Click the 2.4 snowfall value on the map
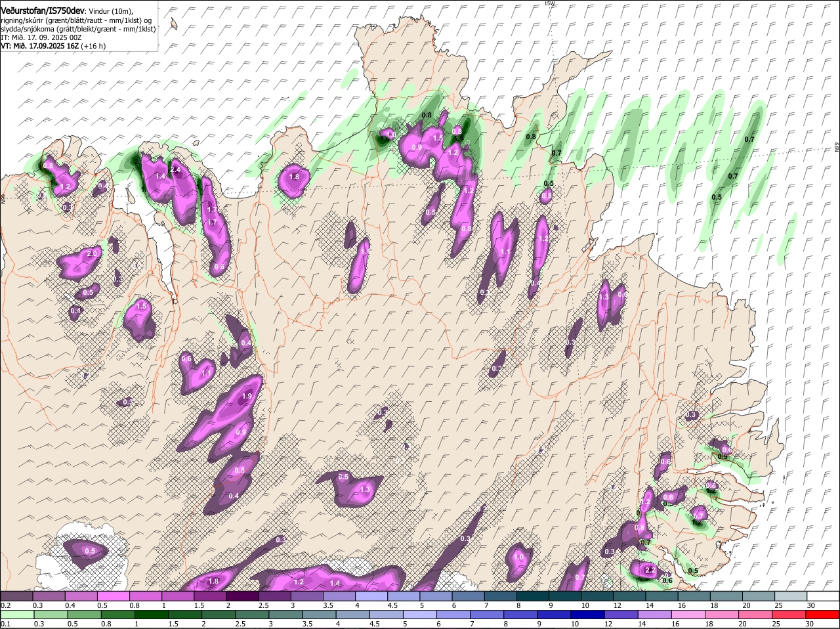Image resolution: width=840 pixels, height=629 pixels. 175,170
